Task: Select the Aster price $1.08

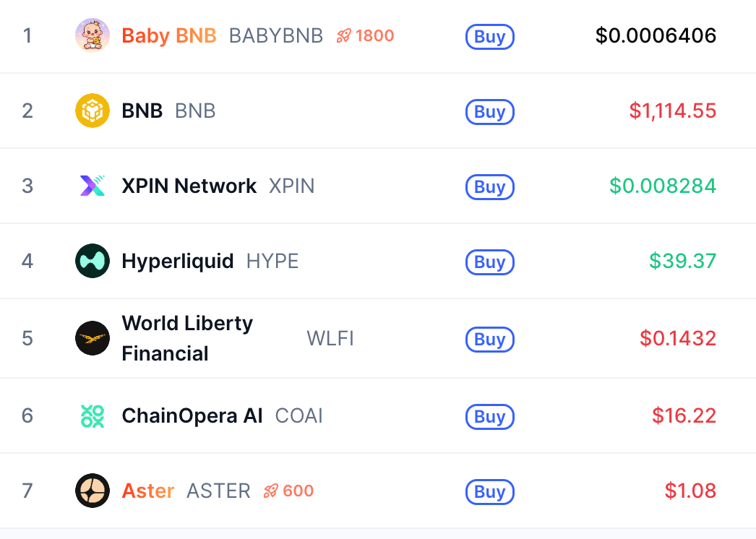Action: 690,491
